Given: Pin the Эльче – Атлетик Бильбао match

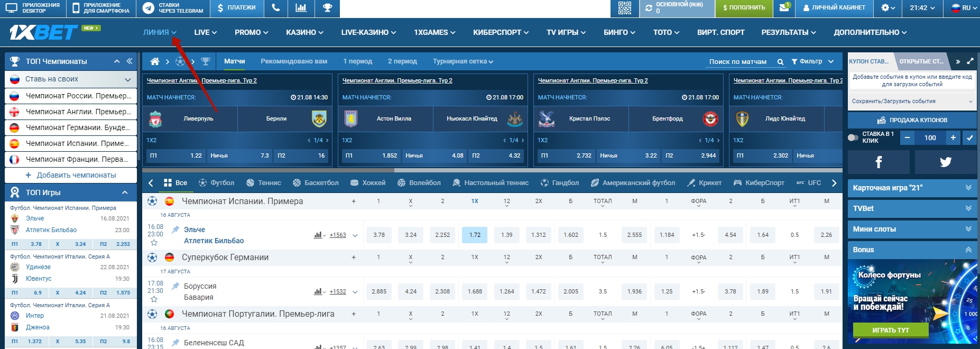Looking at the screenshot, I should tap(175, 229).
